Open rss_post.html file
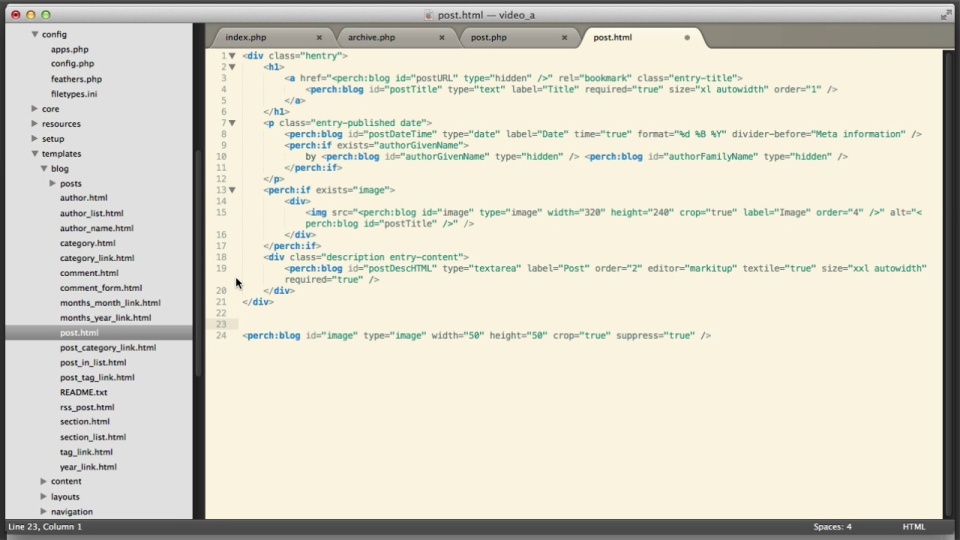The image size is (960, 540). [x=87, y=407]
